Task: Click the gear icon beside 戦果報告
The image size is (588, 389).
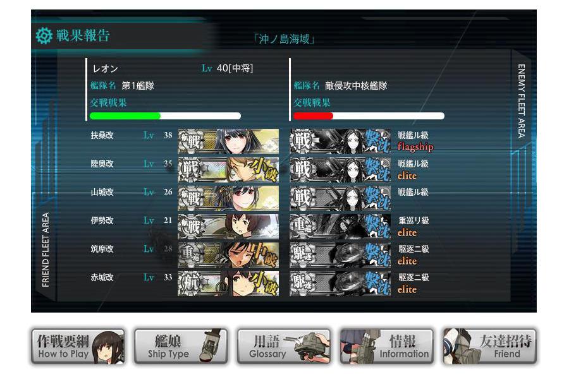Action: tap(44, 35)
